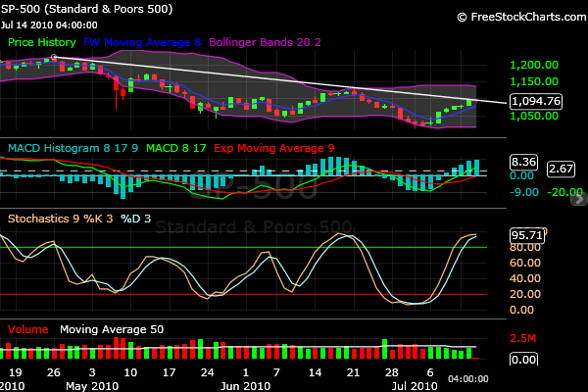This screenshot has width=588, height=392.
Task: Click date label 28 on time axis
Action: [391, 372]
